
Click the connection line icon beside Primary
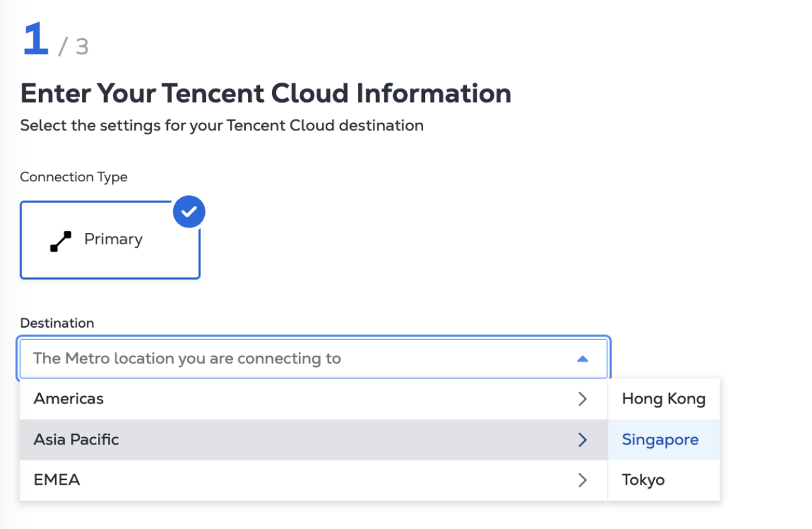click(x=61, y=242)
